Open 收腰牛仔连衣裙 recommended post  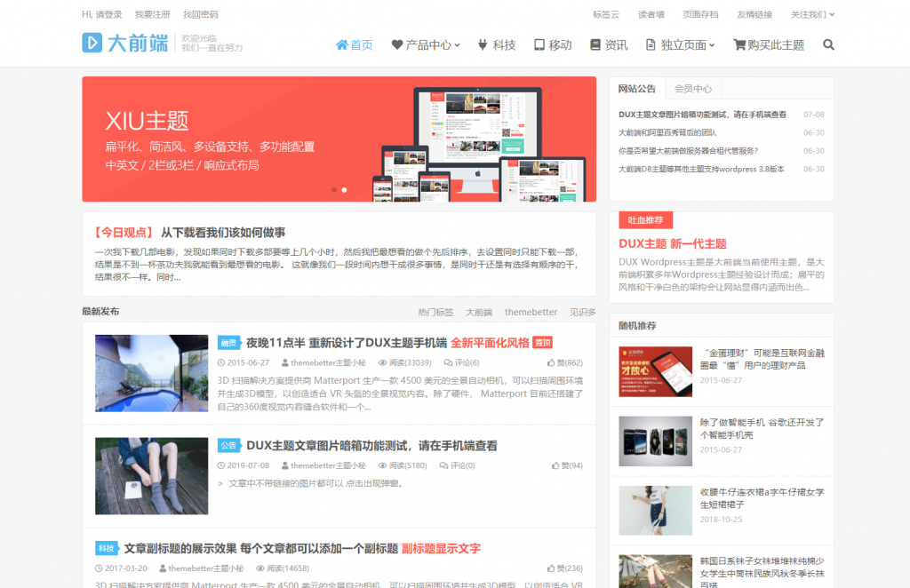(x=762, y=498)
